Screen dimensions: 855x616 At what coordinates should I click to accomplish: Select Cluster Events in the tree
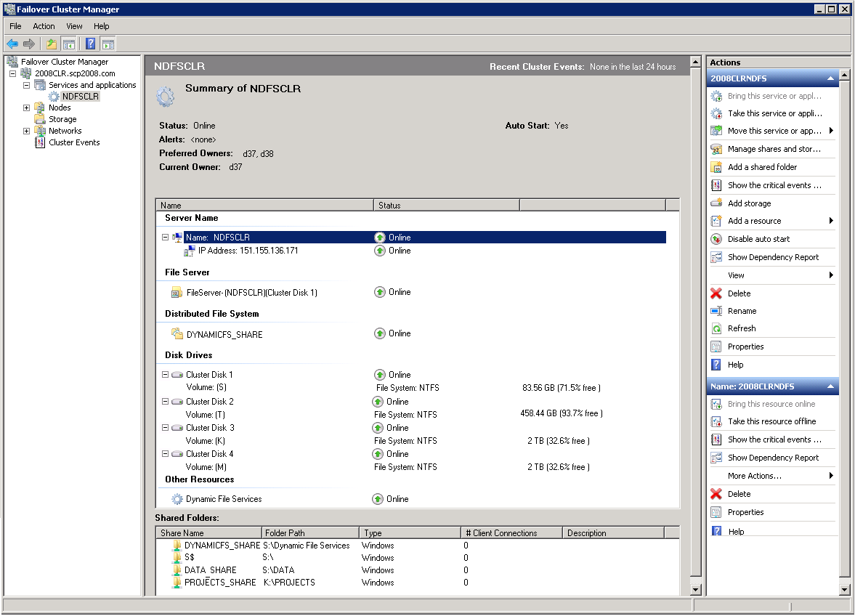tap(74, 142)
